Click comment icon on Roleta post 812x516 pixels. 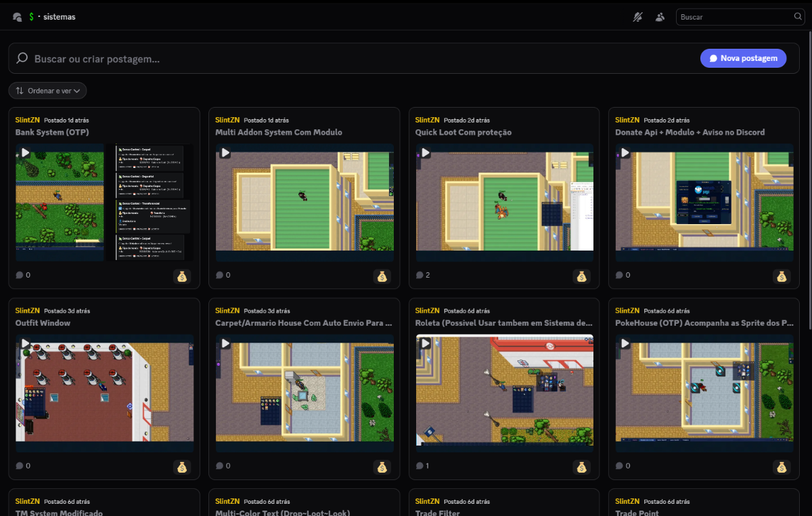pos(420,467)
